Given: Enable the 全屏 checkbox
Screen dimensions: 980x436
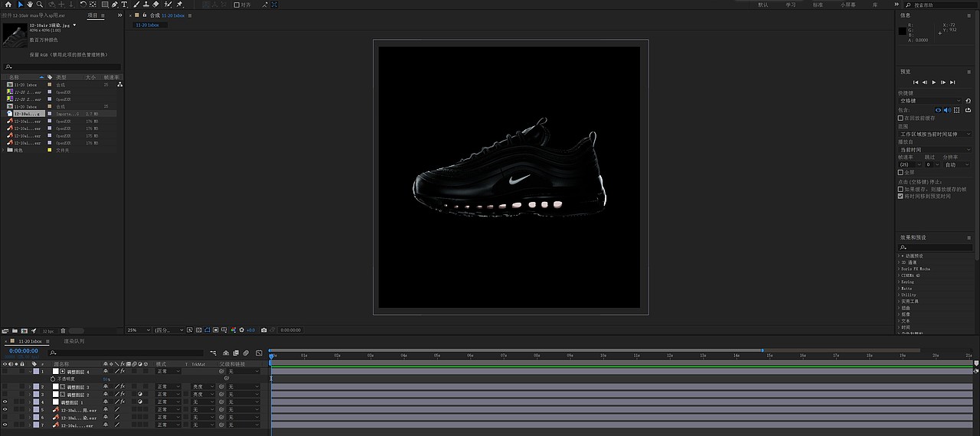Looking at the screenshot, I should pyautogui.click(x=900, y=173).
